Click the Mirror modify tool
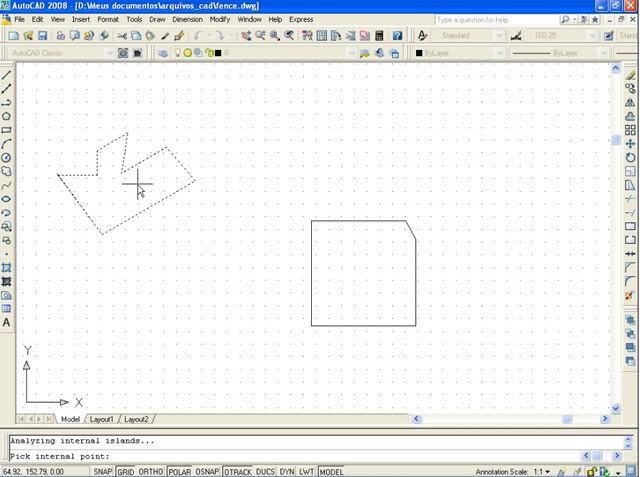The height and width of the screenshot is (477, 640). (x=630, y=102)
